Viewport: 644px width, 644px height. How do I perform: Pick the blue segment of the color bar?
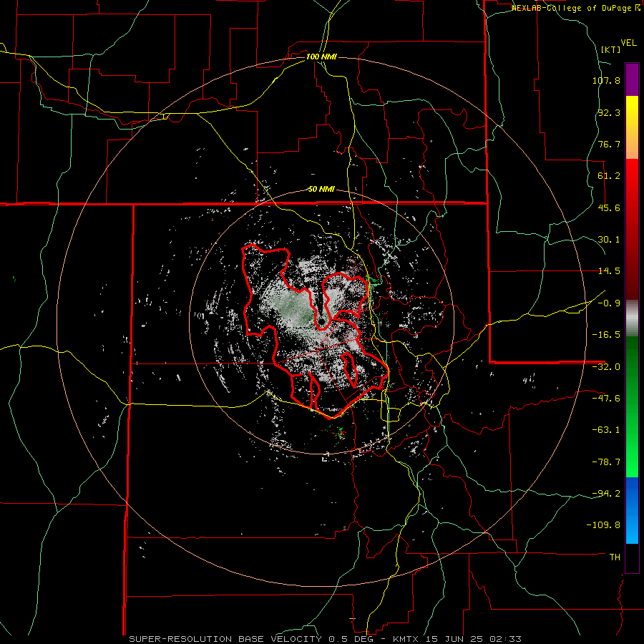pos(632,510)
